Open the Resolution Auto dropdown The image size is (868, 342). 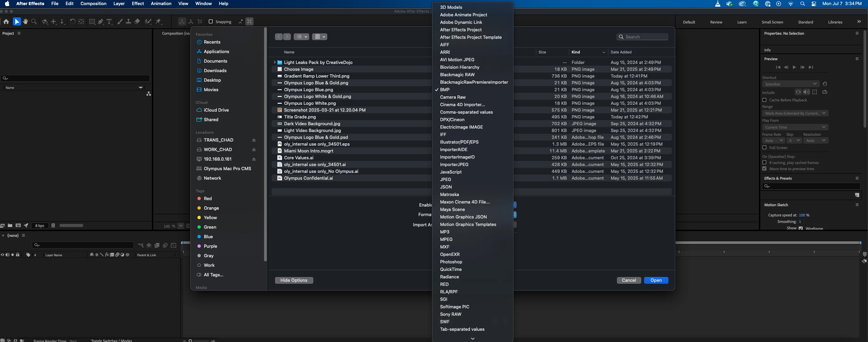[816, 141]
